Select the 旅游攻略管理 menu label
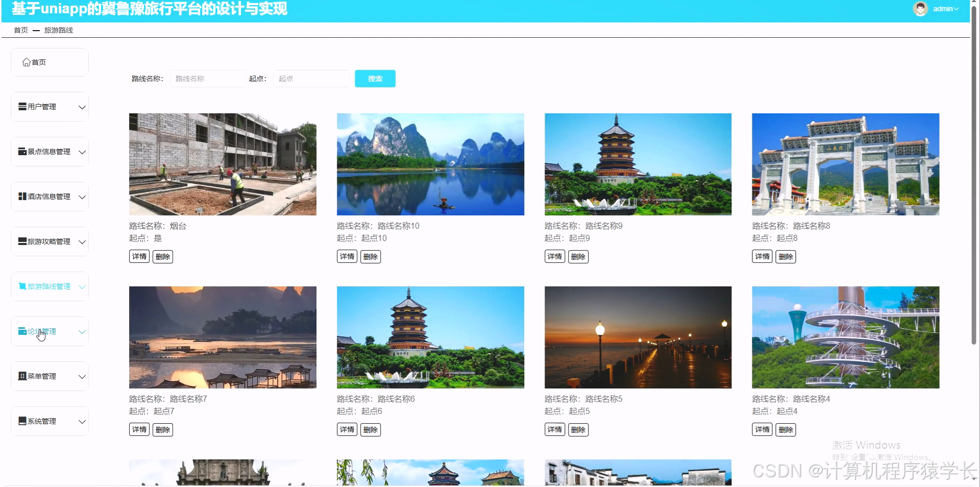This screenshot has height=487, width=980. [49, 241]
